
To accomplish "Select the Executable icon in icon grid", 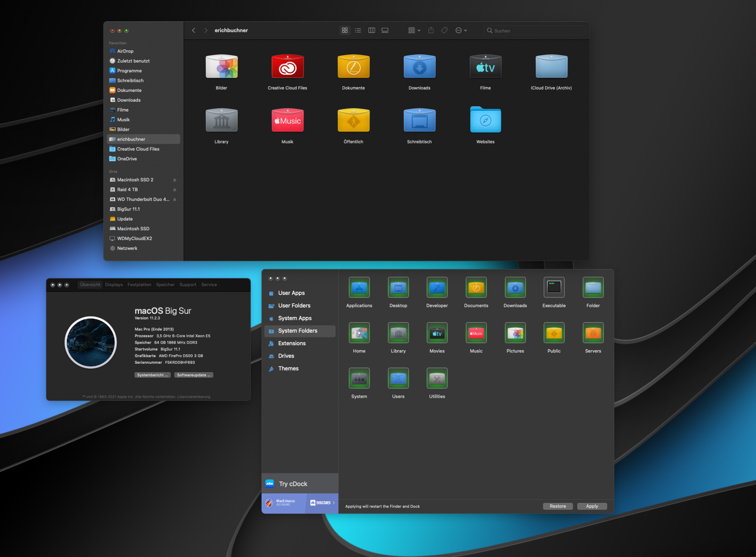I will click(x=554, y=287).
